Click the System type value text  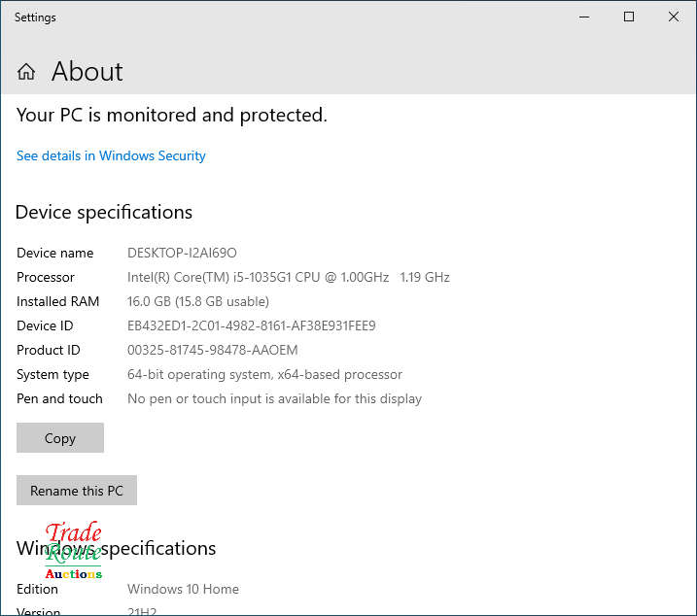click(x=264, y=374)
